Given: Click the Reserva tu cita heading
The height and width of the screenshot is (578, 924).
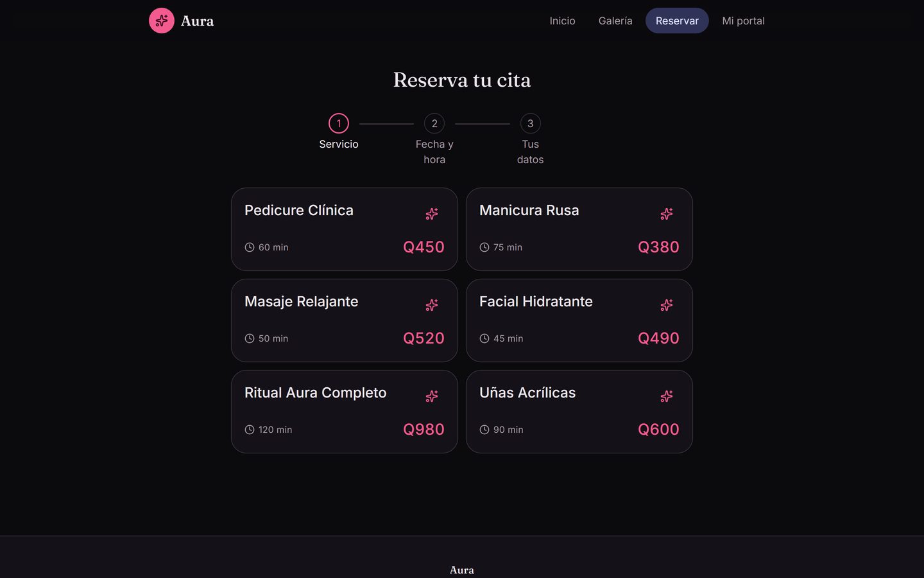Looking at the screenshot, I should tap(462, 80).
